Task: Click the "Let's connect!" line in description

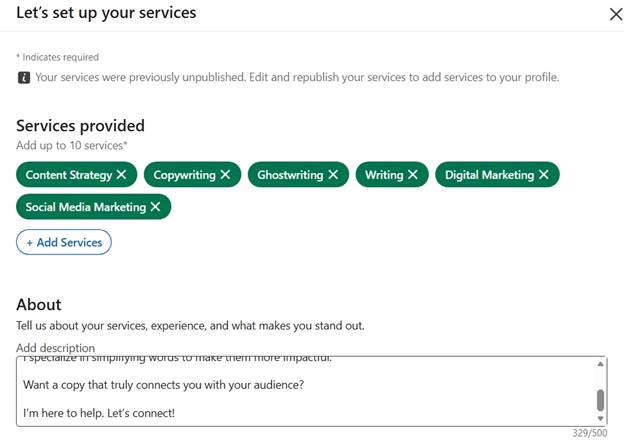Action: (x=99, y=413)
